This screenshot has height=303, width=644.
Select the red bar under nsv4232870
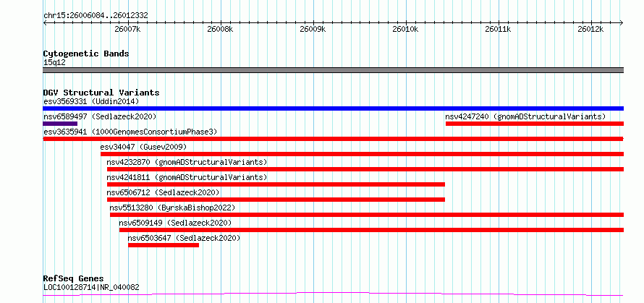(365, 169)
